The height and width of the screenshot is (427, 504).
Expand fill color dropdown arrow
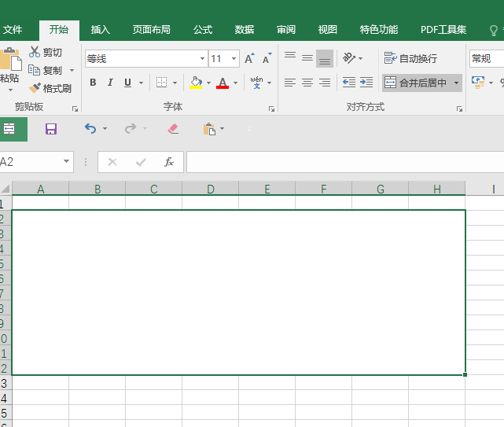208,83
